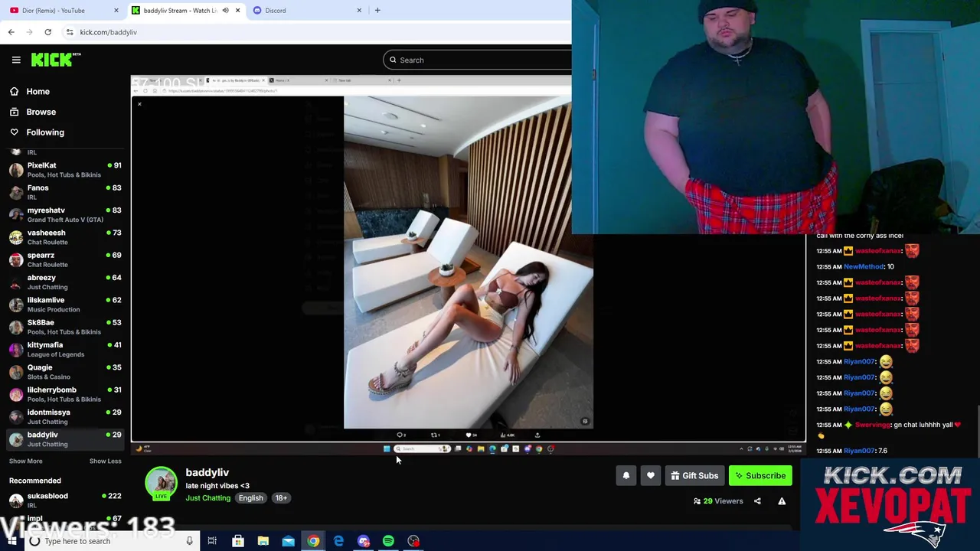Click browser back arrow
This screenshot has height=551, width=980.
point(11,32)
